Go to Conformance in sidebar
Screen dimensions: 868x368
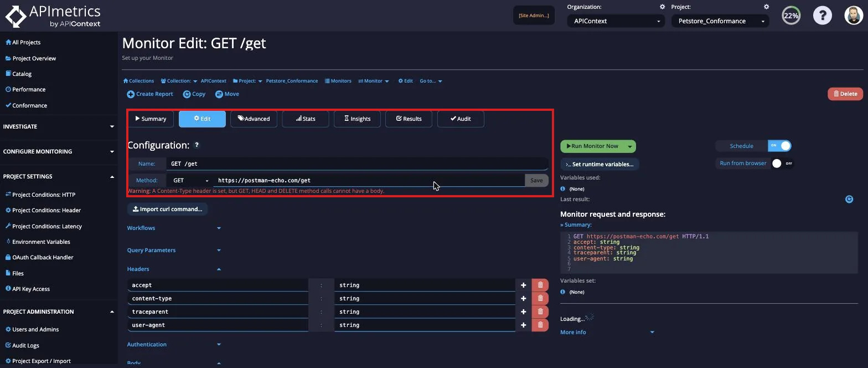point(26,105)
